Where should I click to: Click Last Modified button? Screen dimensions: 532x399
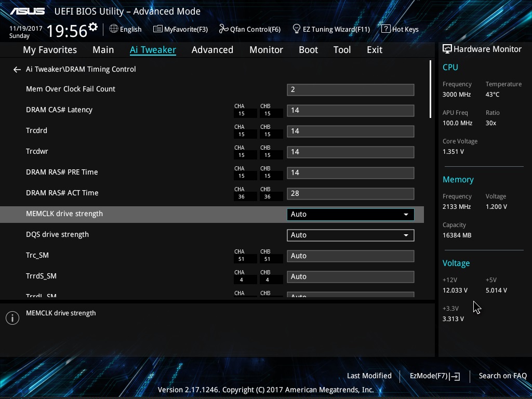click(x=369, y=376)
